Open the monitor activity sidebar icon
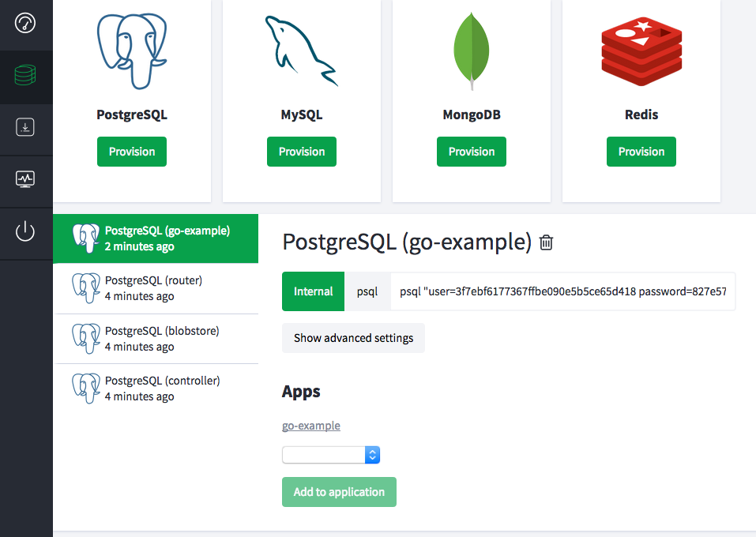 (25, 179)
